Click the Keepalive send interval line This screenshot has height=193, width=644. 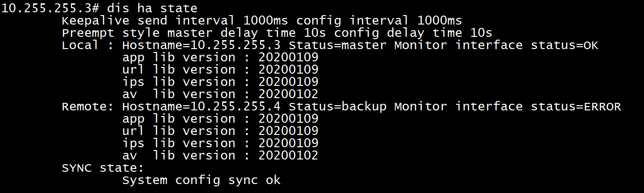(x=261, y=21)
